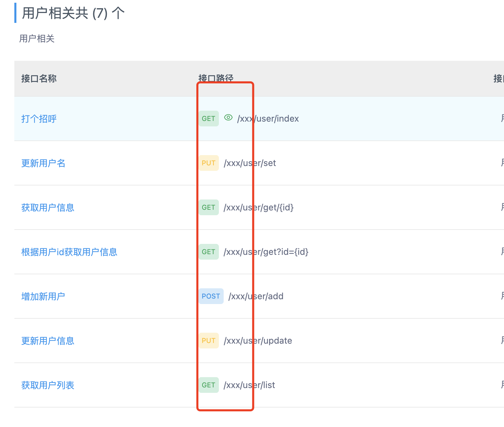Open the 更新用户信息 interface

[x=47, y=341]
